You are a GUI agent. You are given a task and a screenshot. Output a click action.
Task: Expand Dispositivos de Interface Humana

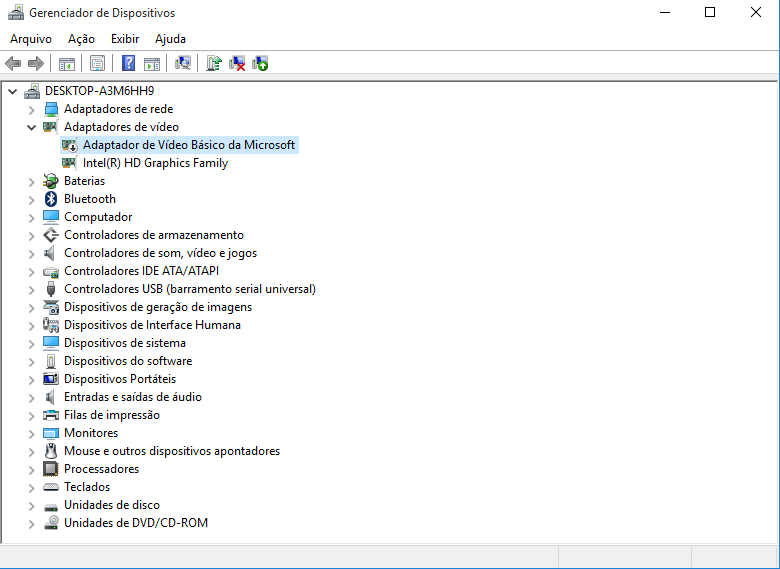tap(31, 325)
